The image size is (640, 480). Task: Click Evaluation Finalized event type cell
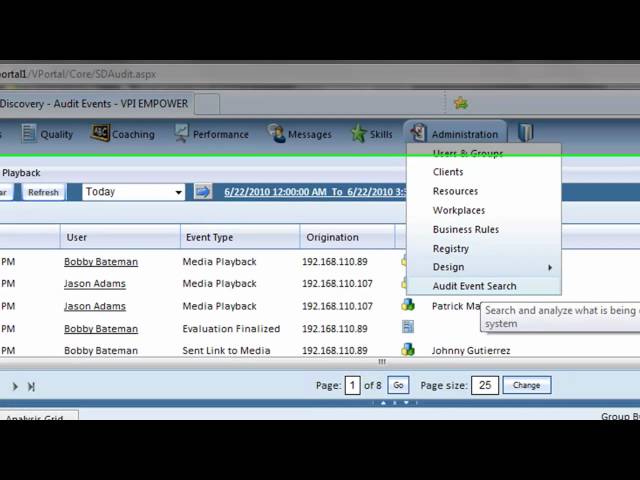coord(231,329)
